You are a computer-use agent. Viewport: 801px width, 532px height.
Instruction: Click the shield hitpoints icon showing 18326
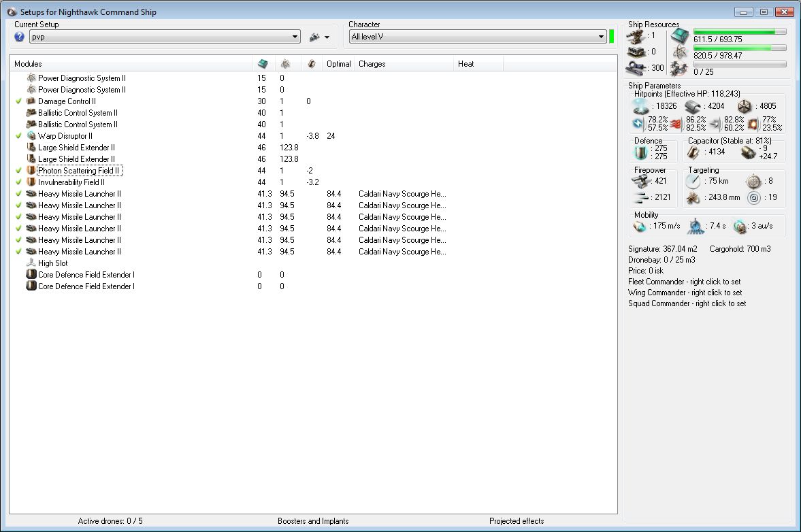640,106
